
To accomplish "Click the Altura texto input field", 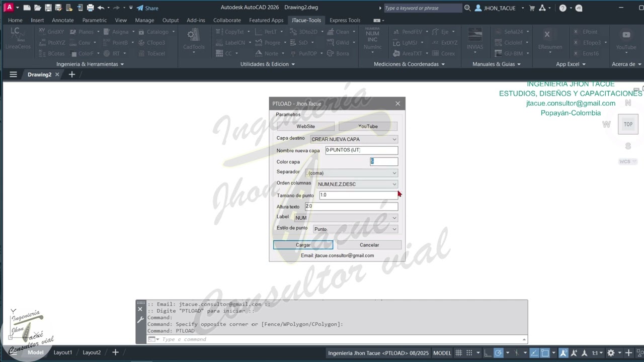I will 351,206.
